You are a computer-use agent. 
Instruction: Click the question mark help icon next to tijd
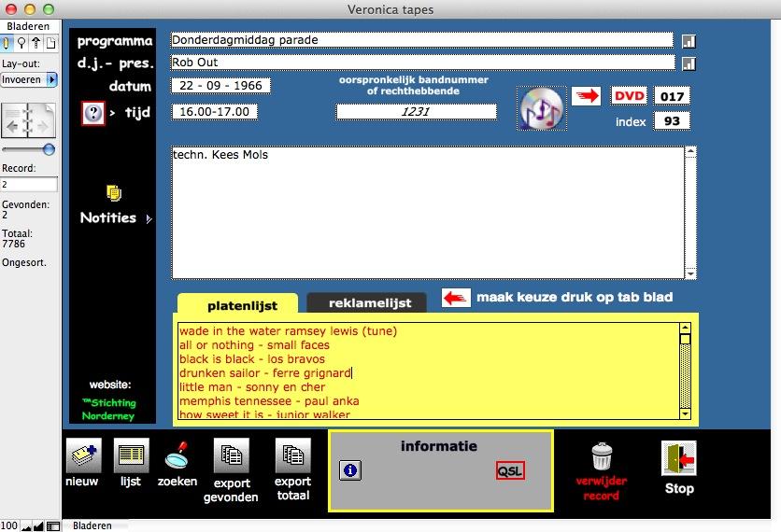[x=93, y=113]
